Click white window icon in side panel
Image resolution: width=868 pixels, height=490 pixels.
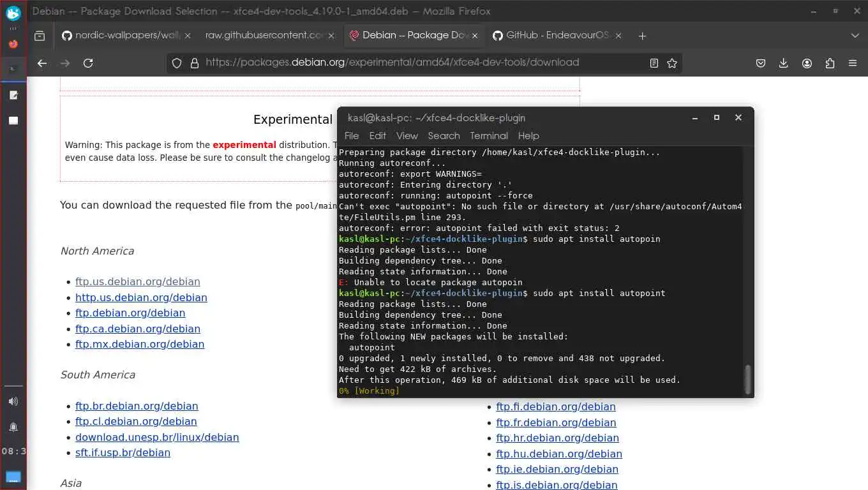(x=13, y=121)
